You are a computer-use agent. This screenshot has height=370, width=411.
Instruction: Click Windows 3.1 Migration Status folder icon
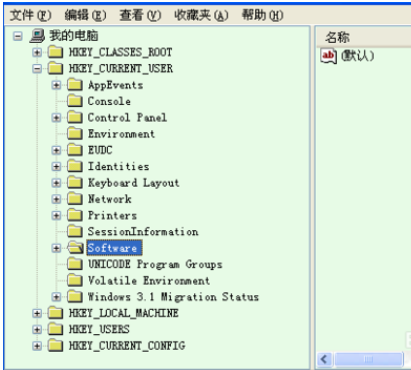click(x=75, y=296)
